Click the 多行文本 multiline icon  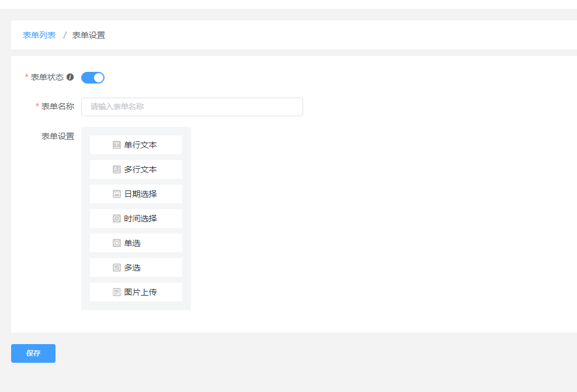click(x=117, y=169)
